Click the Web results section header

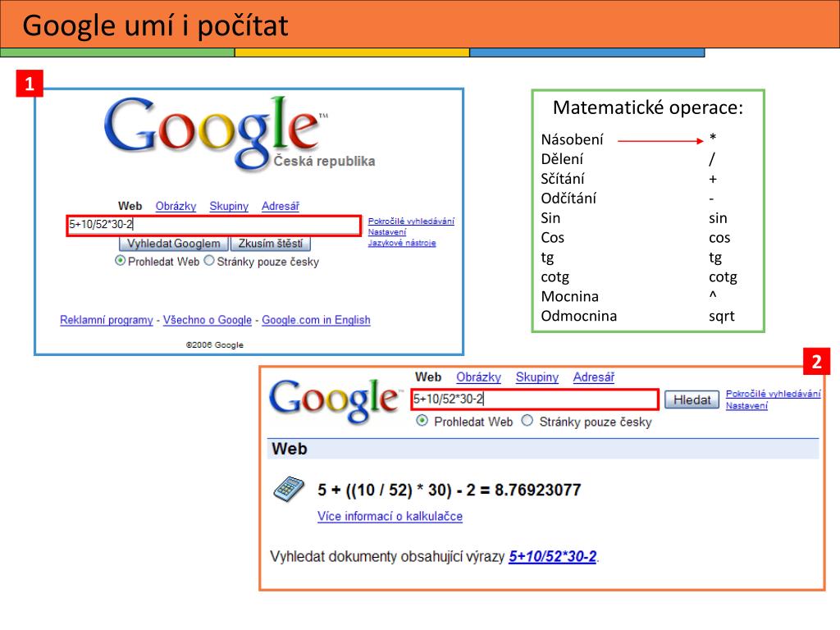tap(543, 449)
